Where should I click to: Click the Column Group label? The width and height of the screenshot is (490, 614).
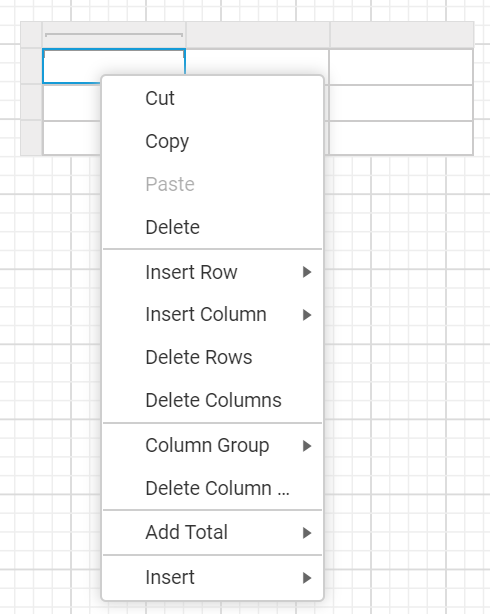[x=207, y=446]
